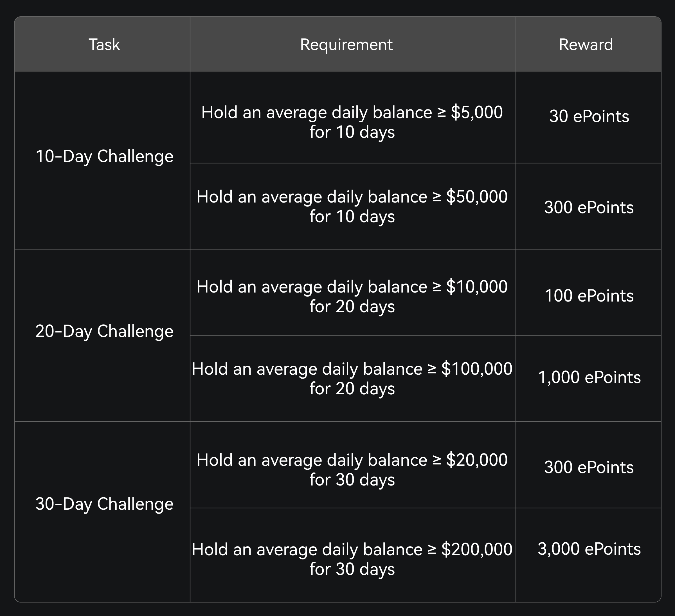The width and height of the screenshot is (675, 616).
Task: Click the 3,000 ePoints reward cell
Action: click(x=589, y=549)
